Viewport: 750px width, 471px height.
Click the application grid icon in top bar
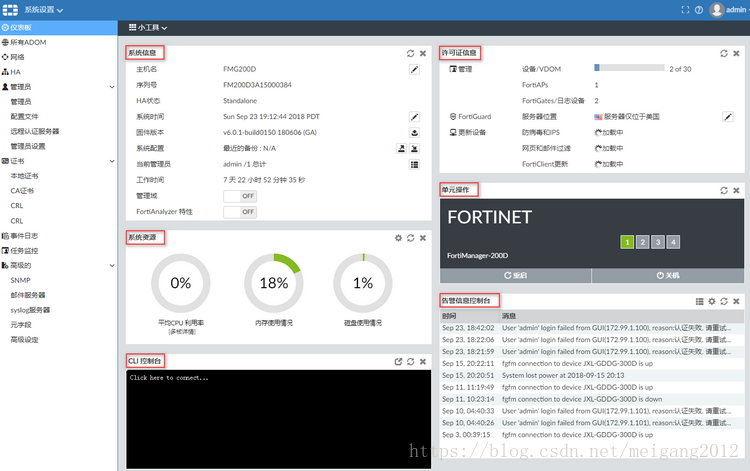(x=10, y=10)
